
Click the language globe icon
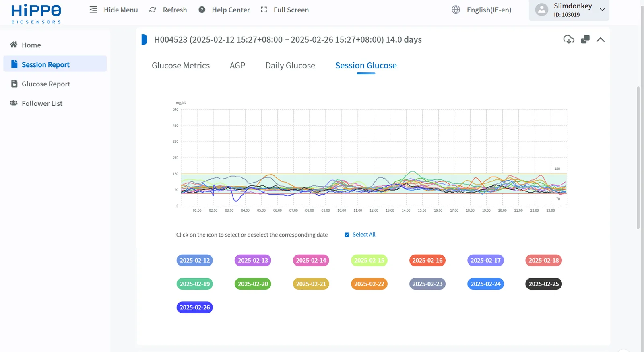[x=456, y=10]
